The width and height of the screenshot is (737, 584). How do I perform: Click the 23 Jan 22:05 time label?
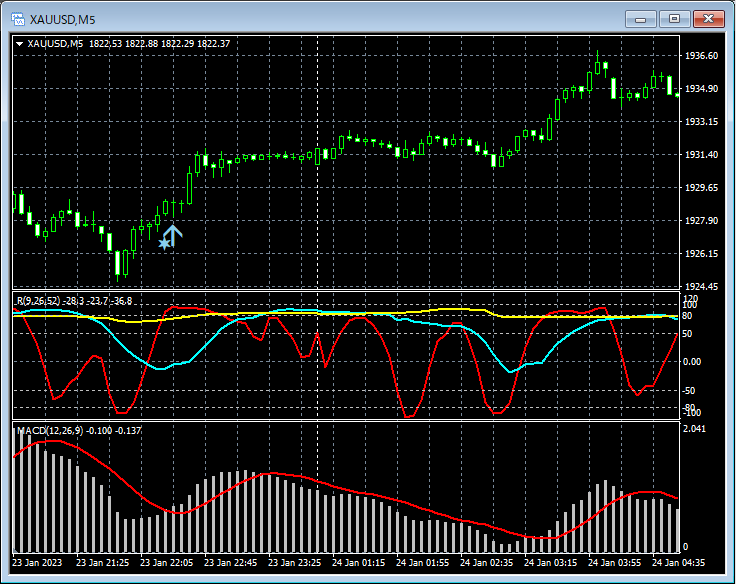coord(165,563)
